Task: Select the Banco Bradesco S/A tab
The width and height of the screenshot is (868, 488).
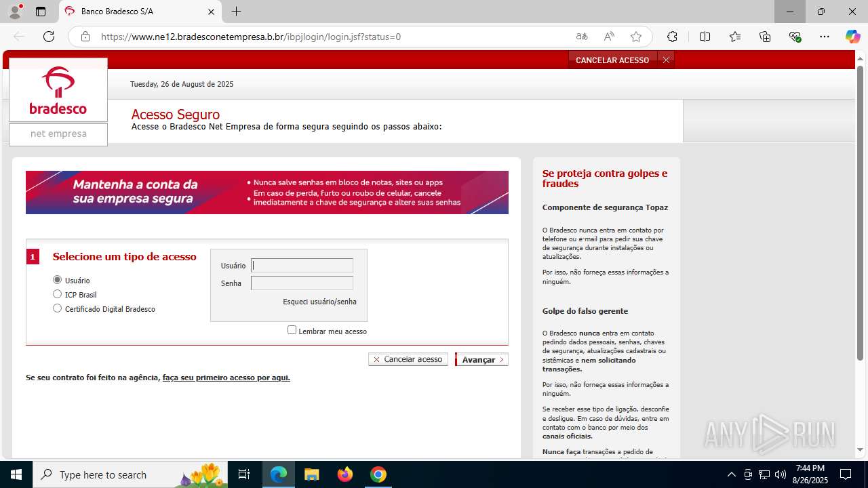Action: 140,12
